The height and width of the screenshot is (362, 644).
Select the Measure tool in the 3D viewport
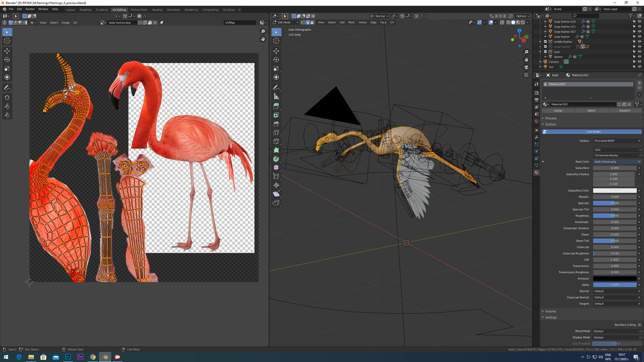[276, 96]
